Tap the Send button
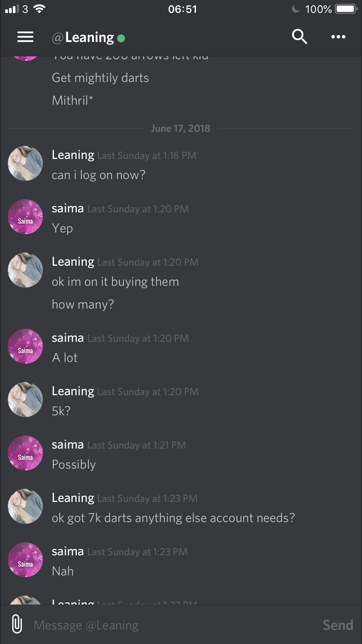This screenshot has height=644, width=362. tap(338, 625)
